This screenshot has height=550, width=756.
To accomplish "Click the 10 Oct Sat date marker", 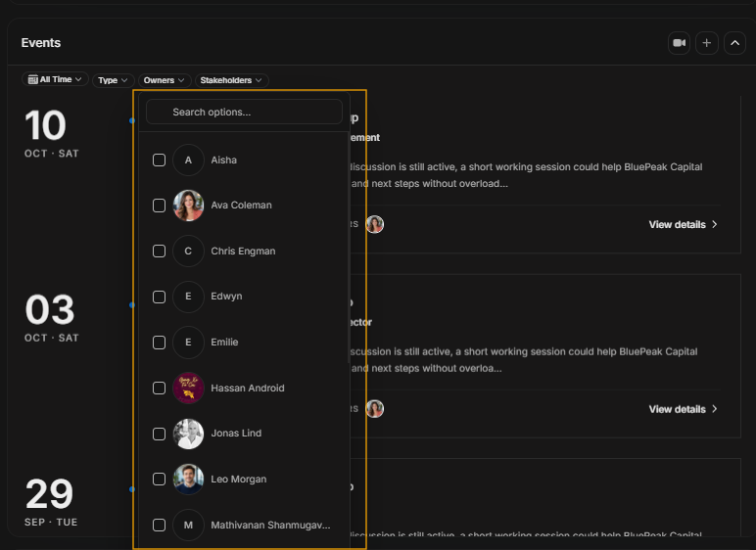I will coord(51,133).
